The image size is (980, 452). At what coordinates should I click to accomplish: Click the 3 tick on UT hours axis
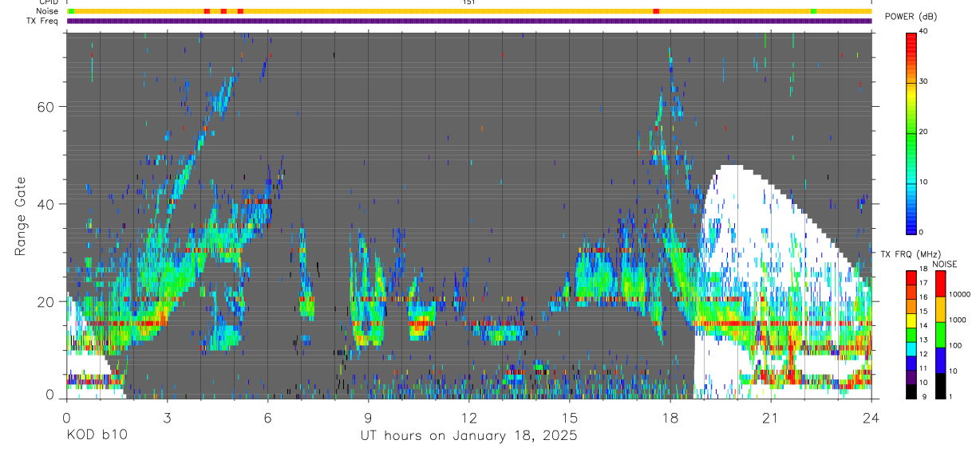(167, 417)
